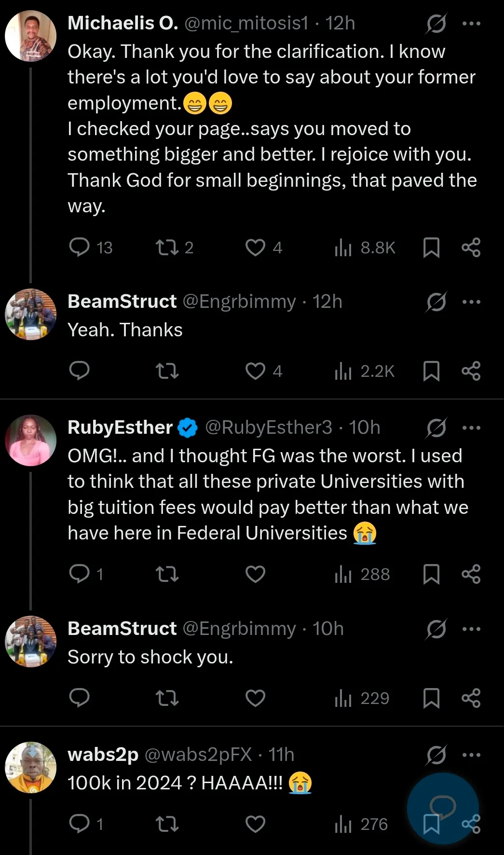Open more options on Michaelis O.'s tweet

[471, 24]
